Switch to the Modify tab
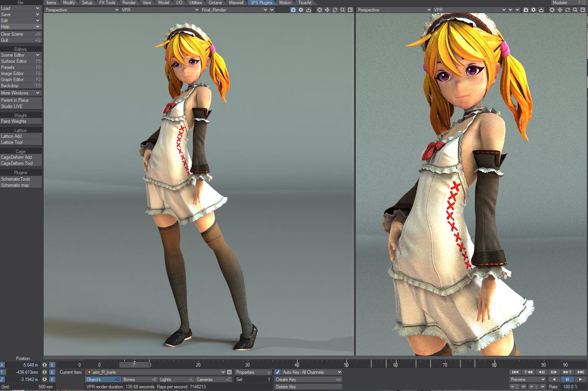Viewport: 588px width, 391px height. 69,2
